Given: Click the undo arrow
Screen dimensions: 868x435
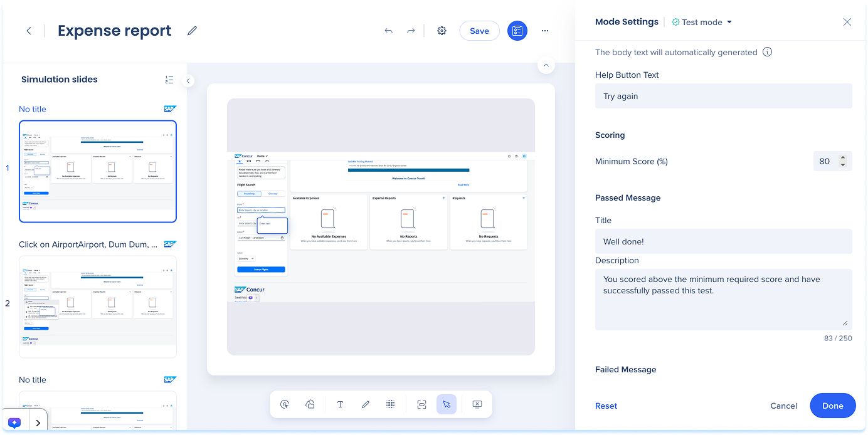Looking at the screenshot, I should point(389,31).
